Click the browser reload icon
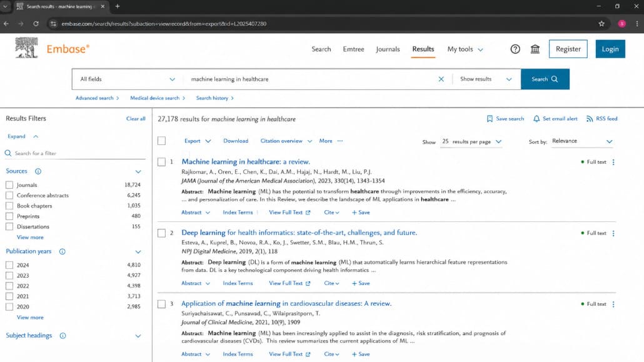Image resolution: width=644 pixels, height=362 pixels. (x=36, y=24)
